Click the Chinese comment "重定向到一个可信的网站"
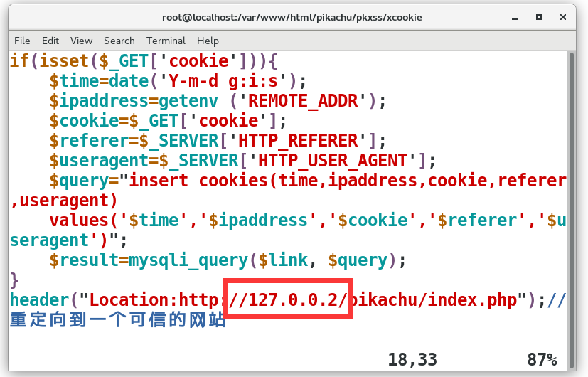This screenshot has height=377, width=588. click(118, 319)
